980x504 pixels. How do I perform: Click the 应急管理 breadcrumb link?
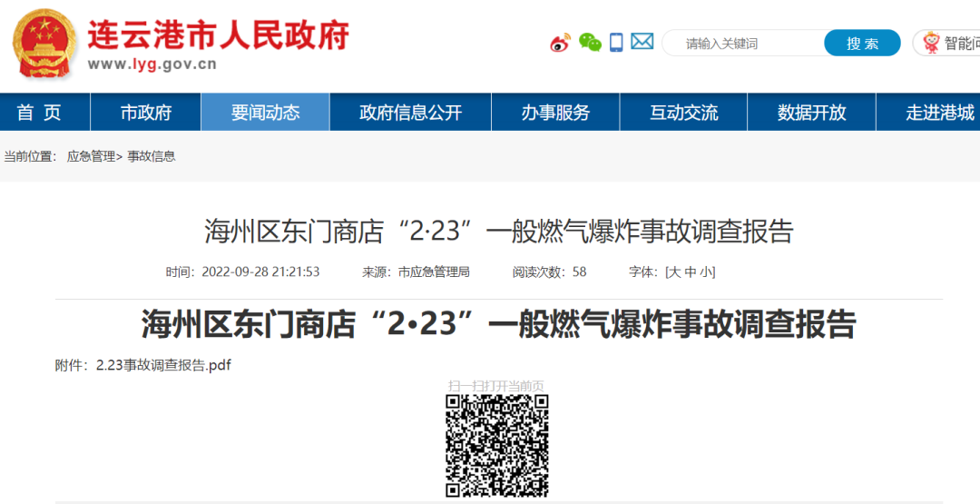pos(91,156)
